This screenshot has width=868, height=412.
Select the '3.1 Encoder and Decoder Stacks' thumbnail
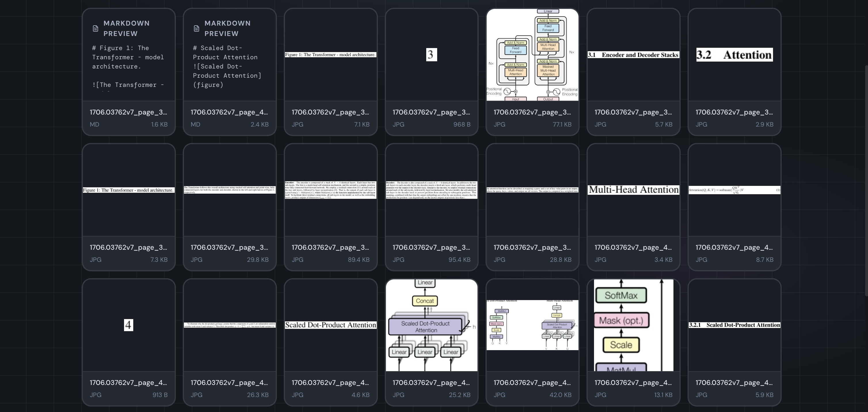coord(633,55)
